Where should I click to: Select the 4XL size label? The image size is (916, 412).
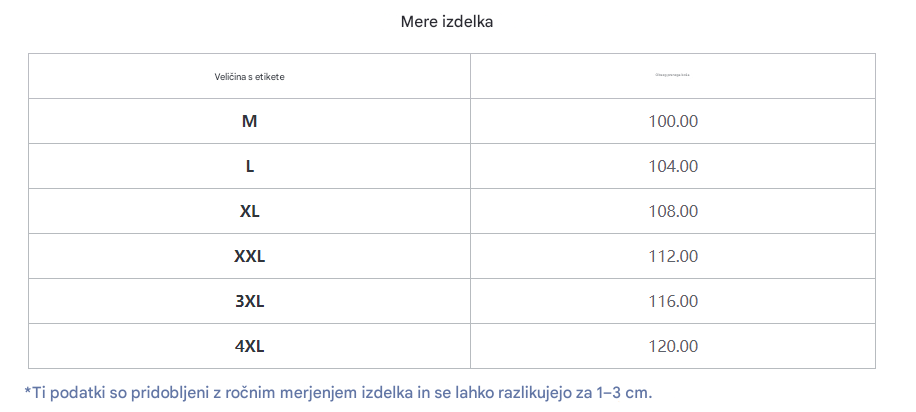click(249, 346)
